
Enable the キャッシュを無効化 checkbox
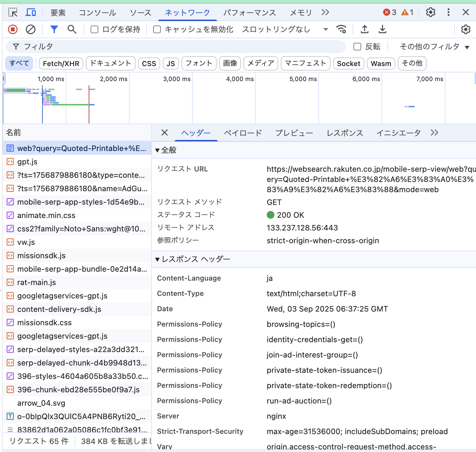157,29
